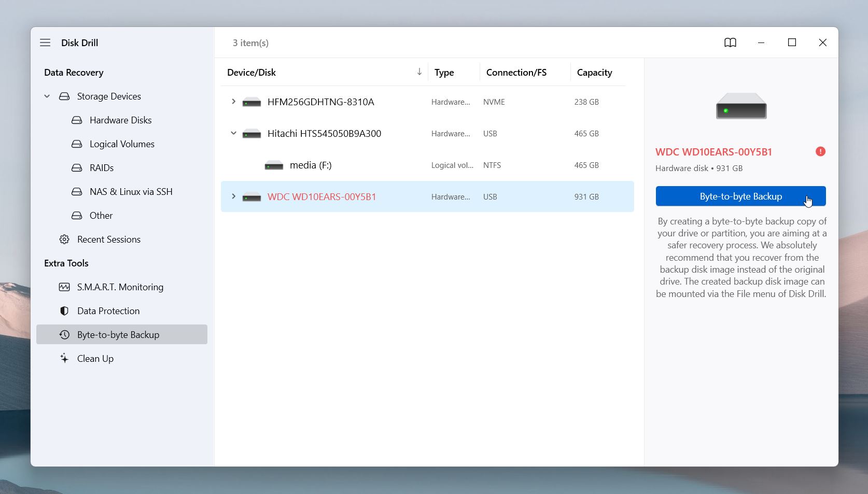
Task: Click the Recent Sessions gear icon
Action: [x=64, y=239]
